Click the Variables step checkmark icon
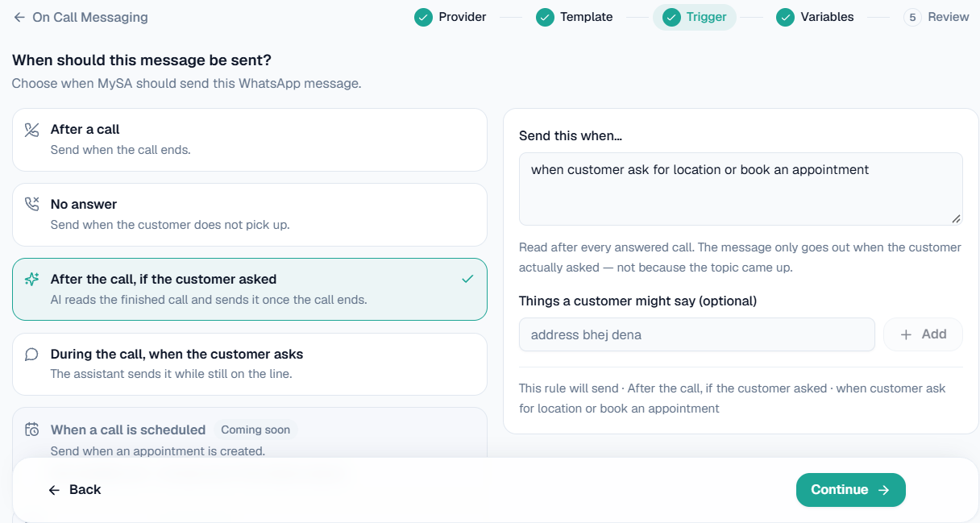 (785, 17)
